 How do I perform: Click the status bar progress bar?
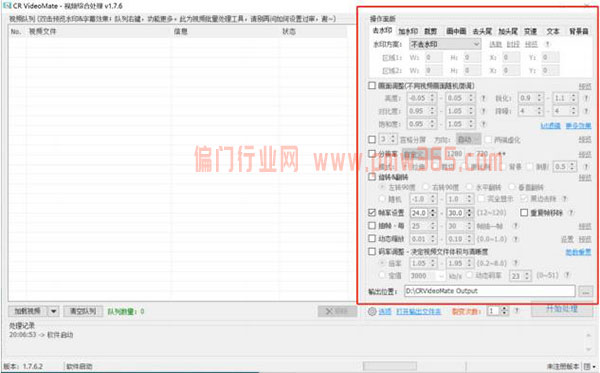pyautogui.click(x=390, y=366)
